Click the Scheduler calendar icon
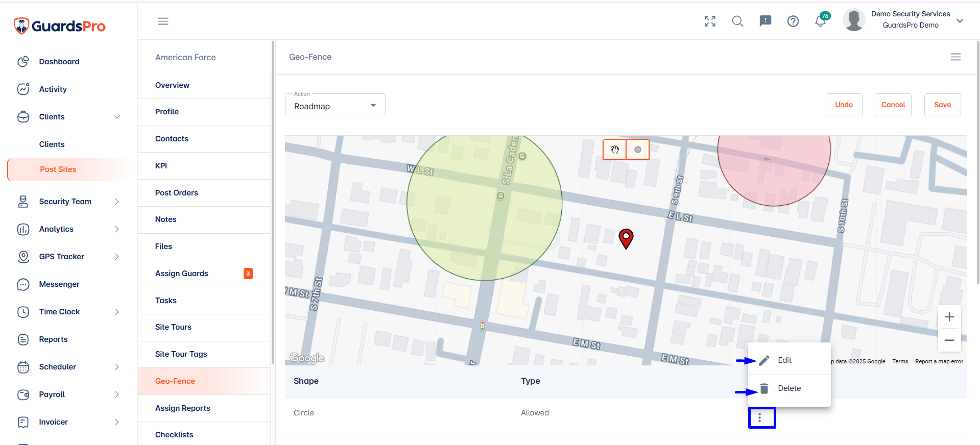This screenshot has width=980, height=445. coord(23,367)
